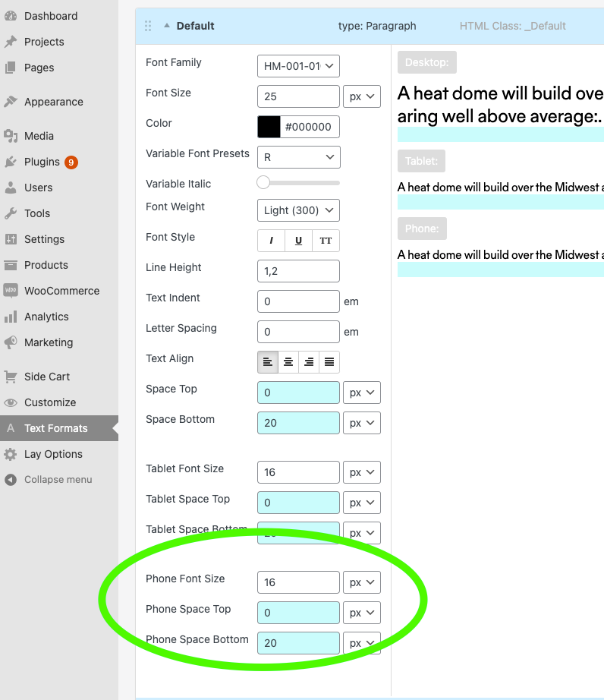
Task: Click the Plugins icon in sidebar
Action: (11, 162)
